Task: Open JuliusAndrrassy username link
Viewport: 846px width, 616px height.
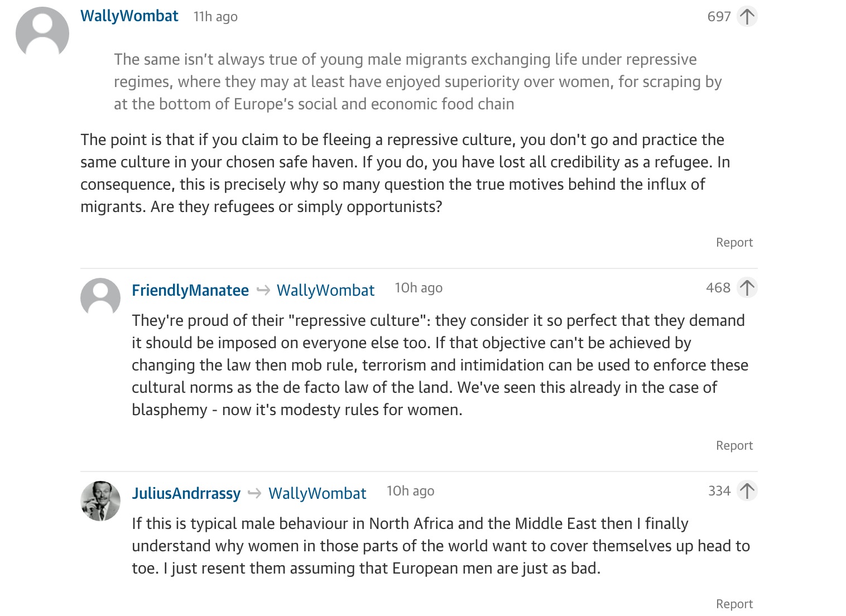Action: [x=186, y=493]
